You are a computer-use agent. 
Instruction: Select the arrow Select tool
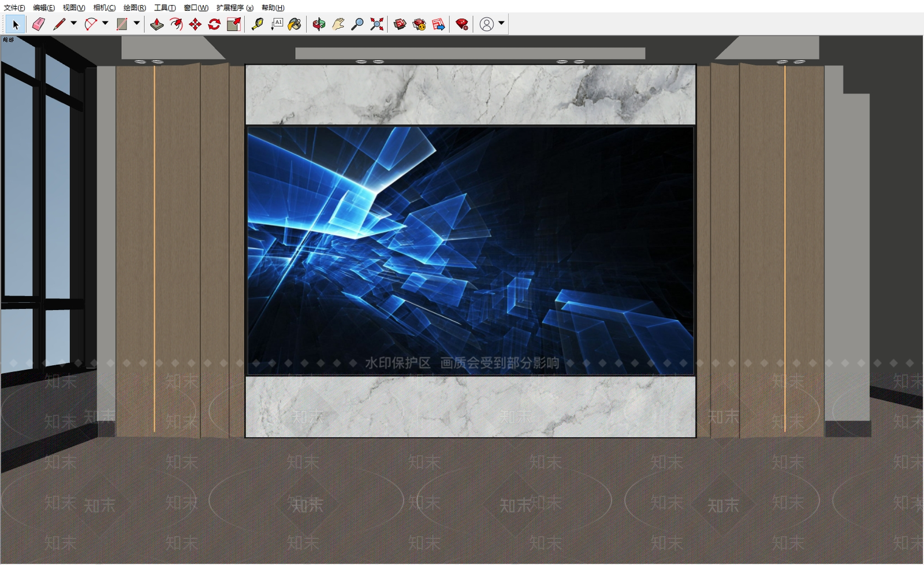tap(16, 24)
